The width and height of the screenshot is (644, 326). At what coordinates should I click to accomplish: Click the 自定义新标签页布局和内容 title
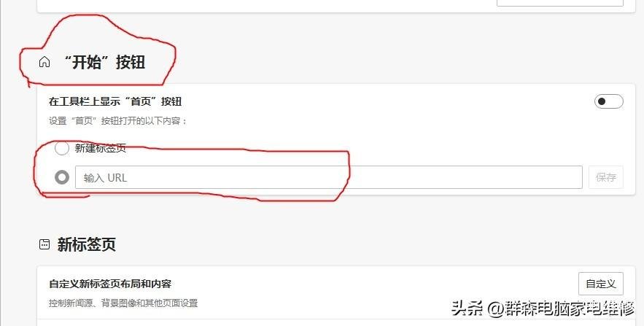(110, 284)
